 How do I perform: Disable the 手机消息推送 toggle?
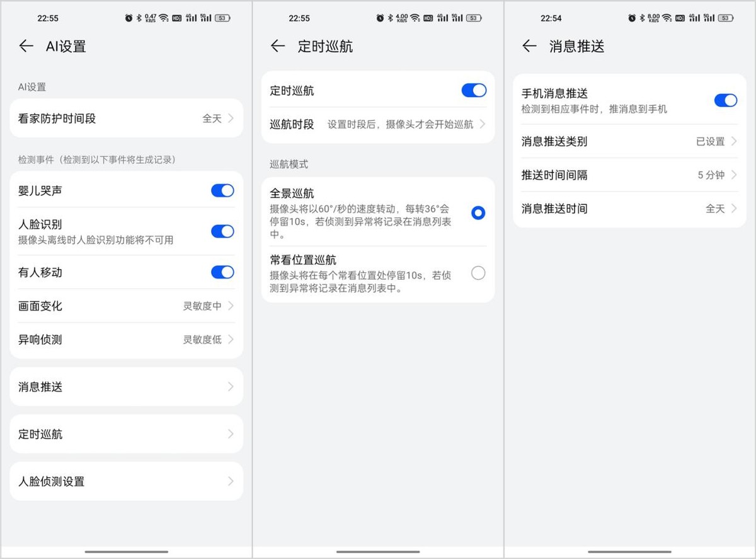click(x=725, y=100)
